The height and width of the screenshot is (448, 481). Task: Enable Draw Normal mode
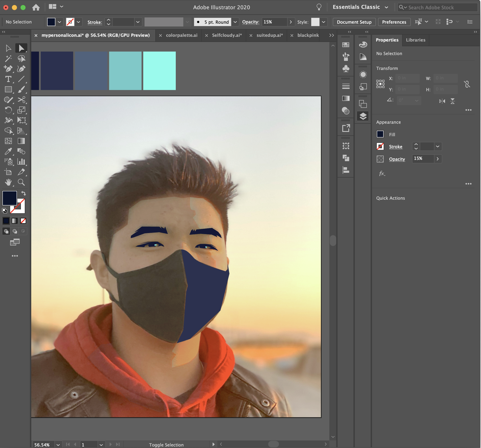pyautogui.click(x=6, y=231)
